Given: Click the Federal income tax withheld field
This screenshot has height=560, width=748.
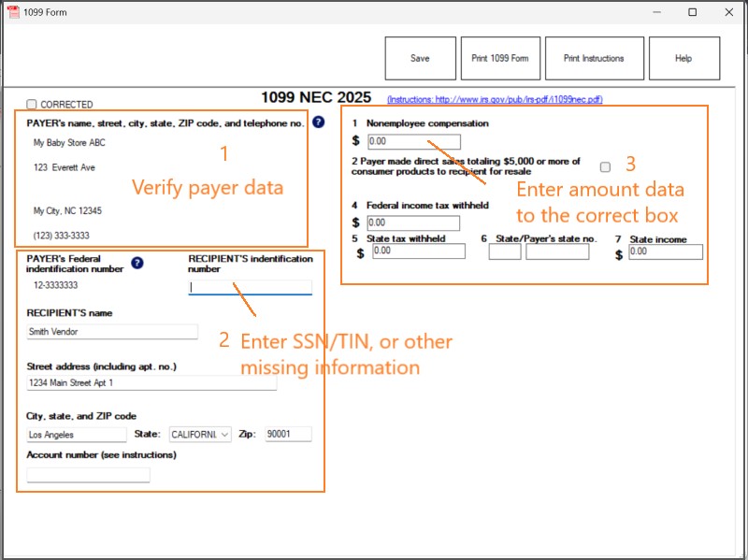Looking at the screenshot, I should point(412,223).
